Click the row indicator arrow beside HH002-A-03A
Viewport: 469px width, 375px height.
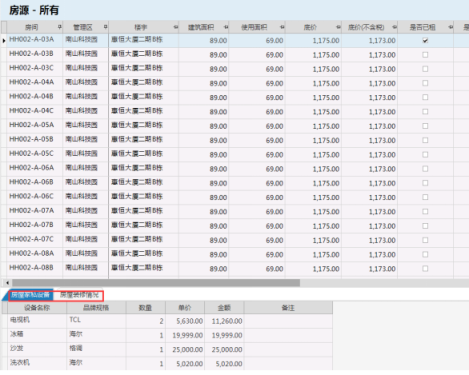pyautogui.click(x=4, y=40)
